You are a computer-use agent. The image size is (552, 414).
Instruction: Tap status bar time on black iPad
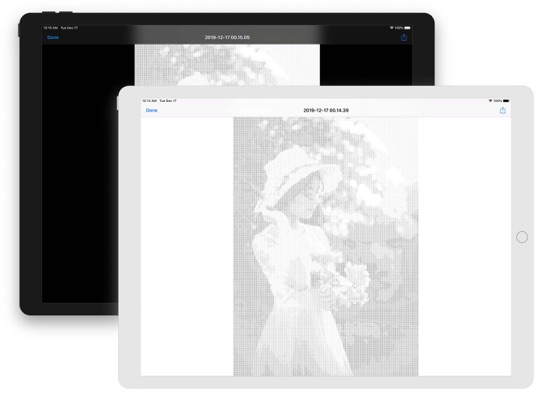[x=51, y=27]
